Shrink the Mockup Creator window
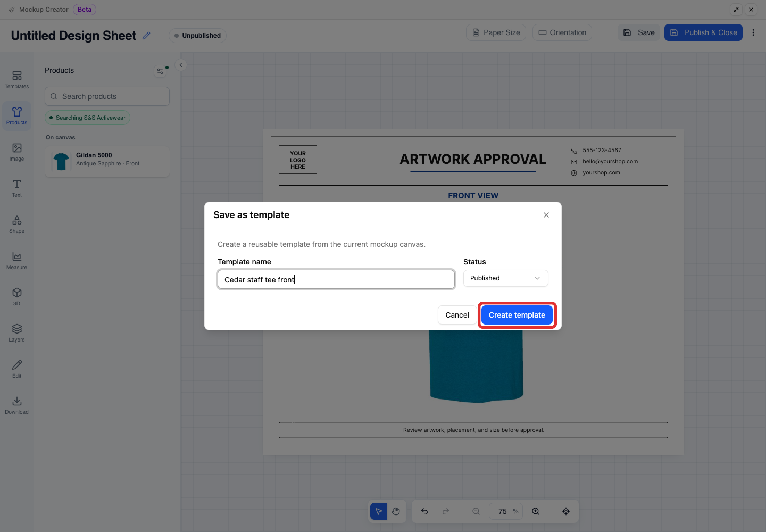Viewport: 766px width, 532px height. tap(736, 10)
